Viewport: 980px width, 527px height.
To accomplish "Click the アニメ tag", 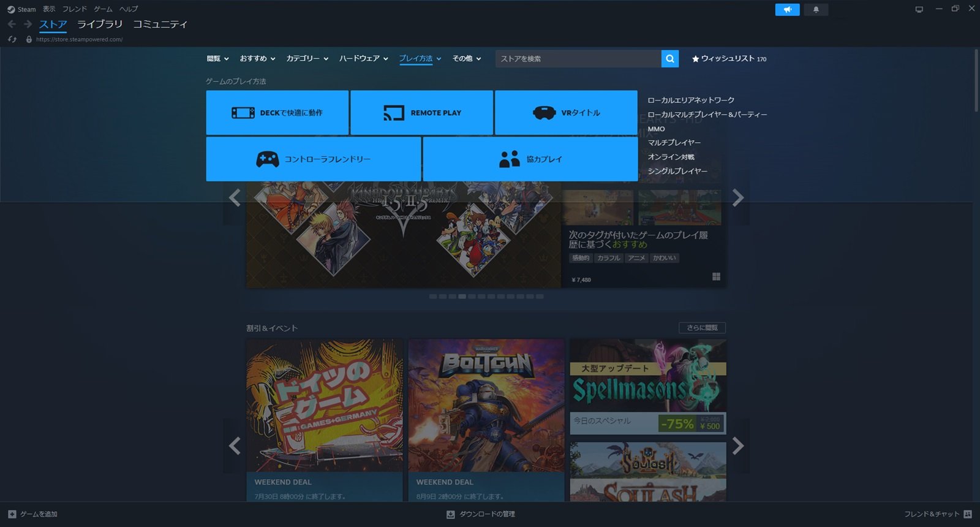I will [x=636, y=259].
